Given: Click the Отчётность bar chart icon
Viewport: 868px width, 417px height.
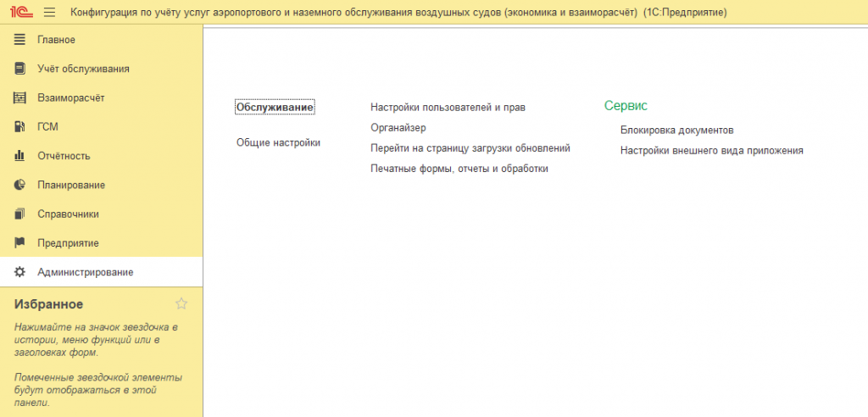Looking at the screenshot, I should click(x=20, y=156).
